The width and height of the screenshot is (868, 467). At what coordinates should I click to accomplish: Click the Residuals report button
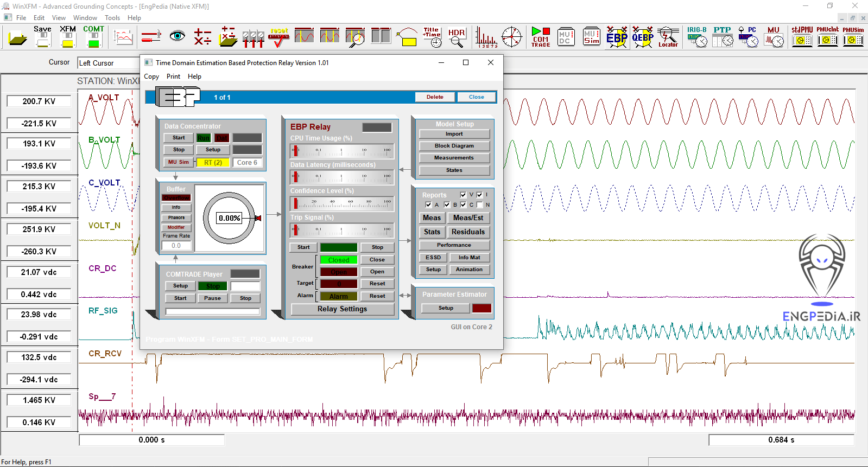coord(468,232)
